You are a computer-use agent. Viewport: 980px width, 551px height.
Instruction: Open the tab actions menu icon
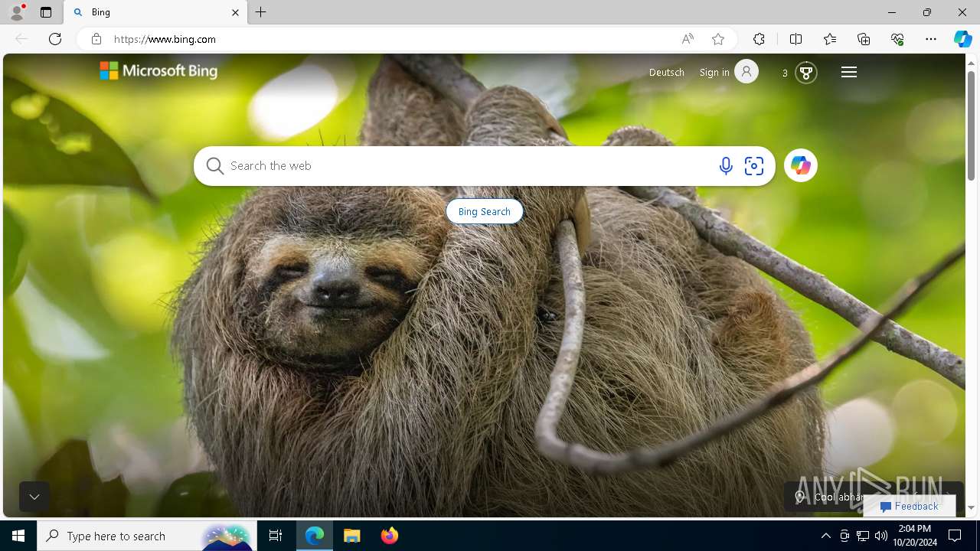pyautogui.click(x=46, y=12)
